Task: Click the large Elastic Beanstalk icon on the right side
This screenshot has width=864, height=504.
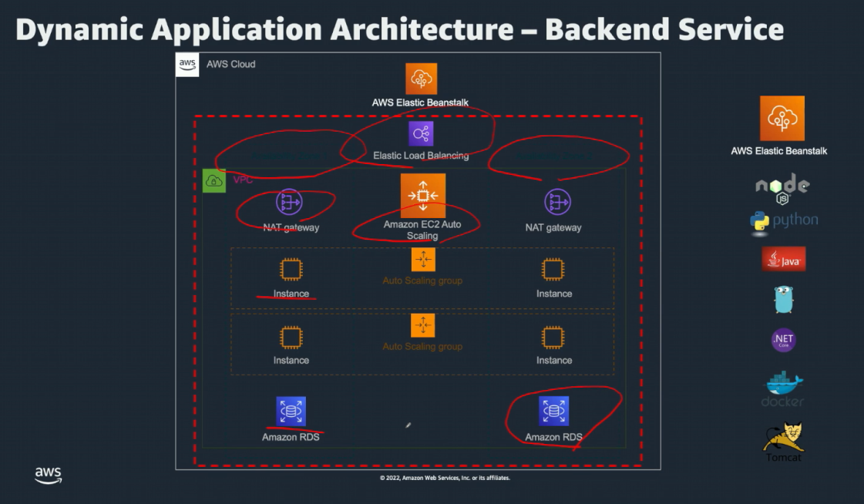Action: 782,119
